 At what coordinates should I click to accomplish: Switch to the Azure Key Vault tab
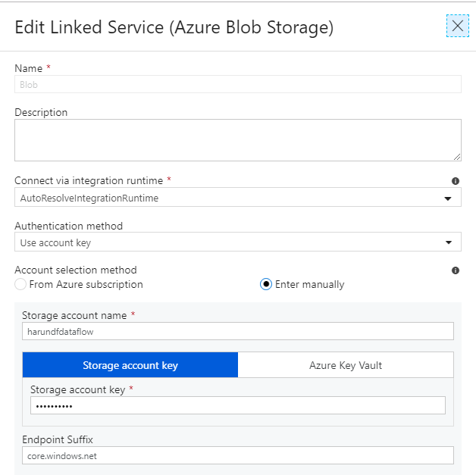[x=346, y=365]
